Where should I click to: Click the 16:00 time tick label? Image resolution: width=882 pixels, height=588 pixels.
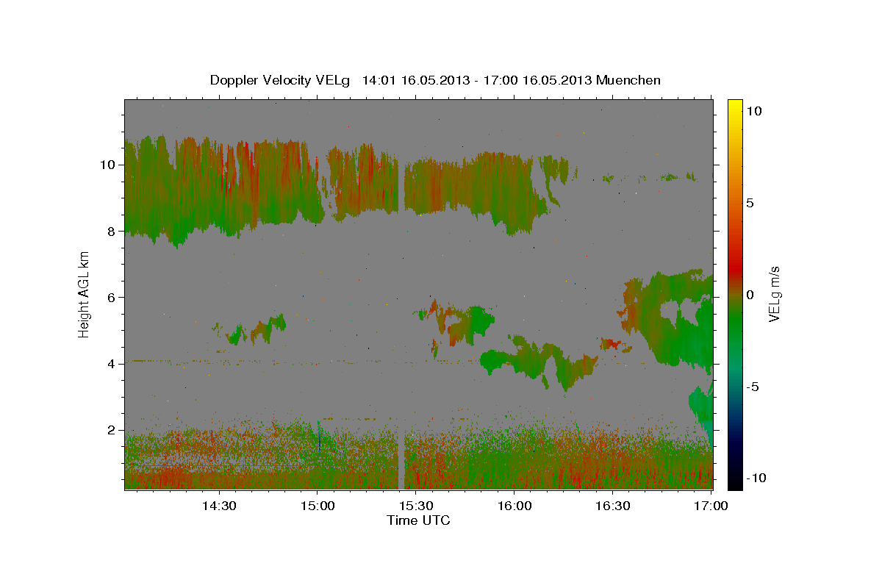tap(514, 506)
